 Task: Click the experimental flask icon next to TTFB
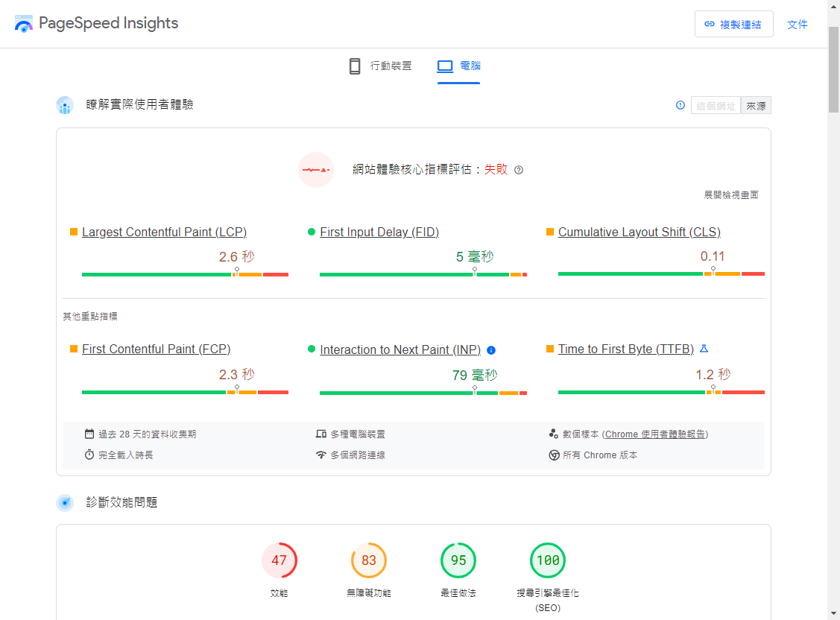pyautogui.click(x=704, y=349)
